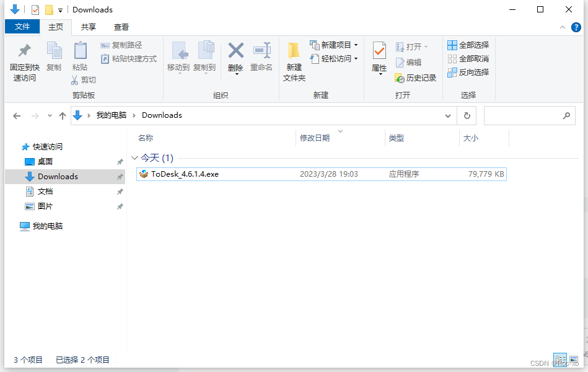This screenshot has height=372, width=588.
Task: Switch to the Home (主页) tab
Action: 56,27
